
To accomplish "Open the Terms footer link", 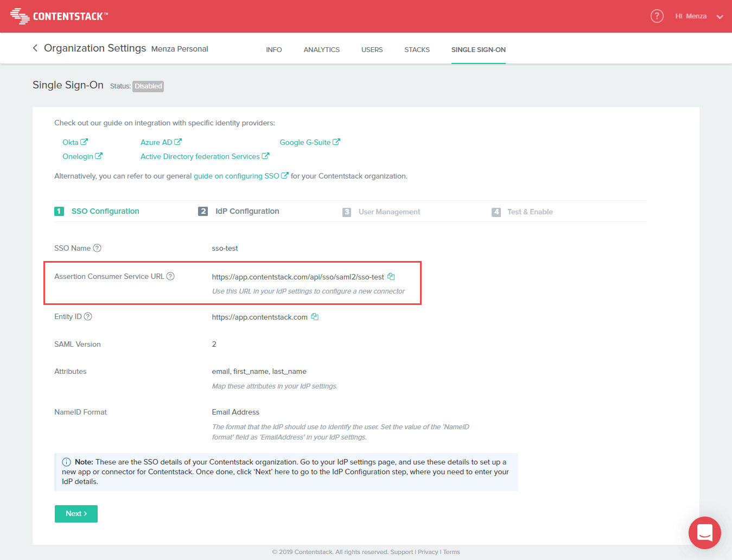I will (x=451, y=552).
